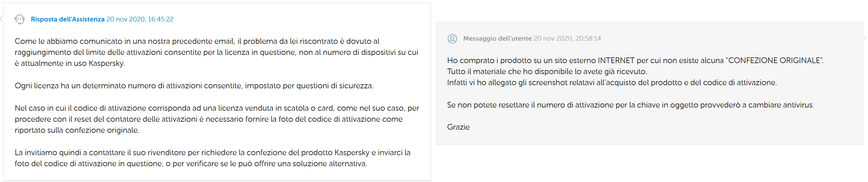Click the line "Tutto il materiale che ho disponibile"
The width and height of the screenshot is (868, 182).
(x=546, y=72)
